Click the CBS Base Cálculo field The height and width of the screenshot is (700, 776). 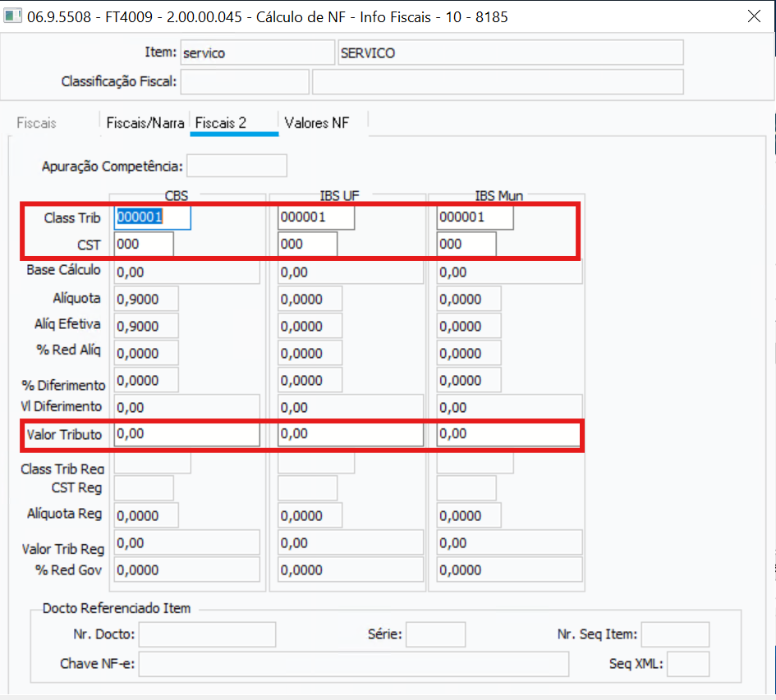[x=186, y=272]
